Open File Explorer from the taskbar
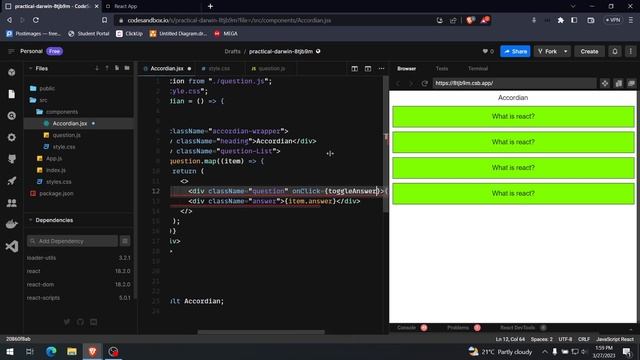The image size is (640, 360). coord(72,351)
